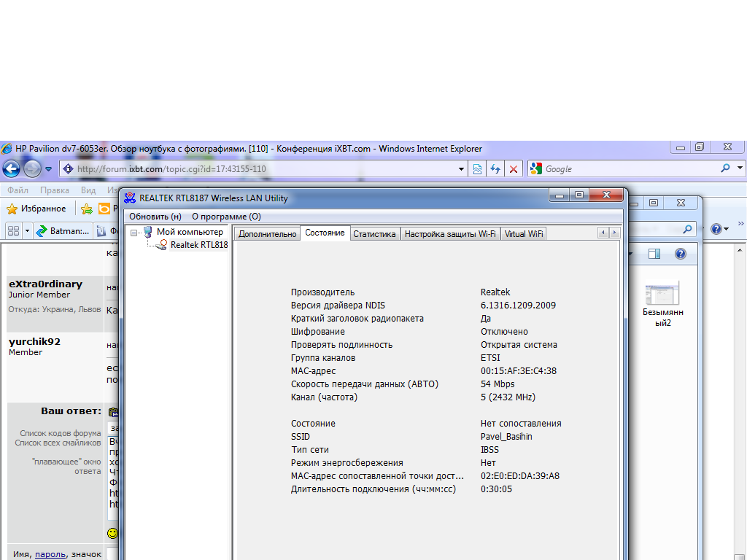Open the search provider dropdown arrow

740,168
